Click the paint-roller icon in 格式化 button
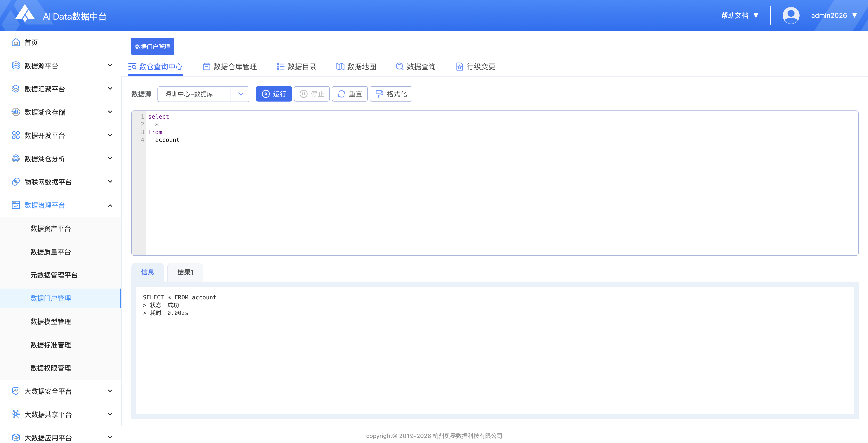 pos(380,94)
